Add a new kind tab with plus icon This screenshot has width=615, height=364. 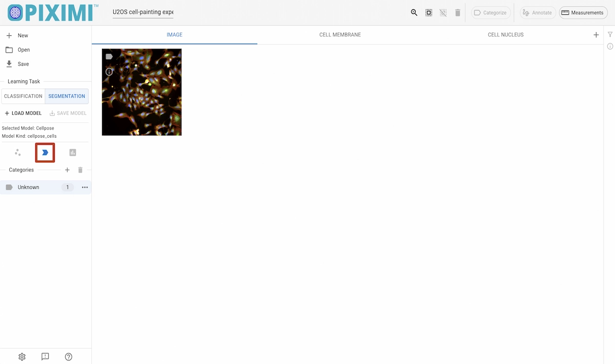point(596,35)
